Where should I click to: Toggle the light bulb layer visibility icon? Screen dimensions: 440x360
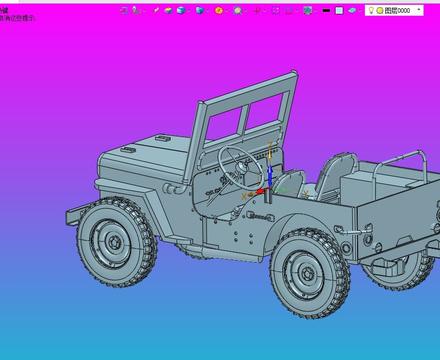click(x=371, y=11)
